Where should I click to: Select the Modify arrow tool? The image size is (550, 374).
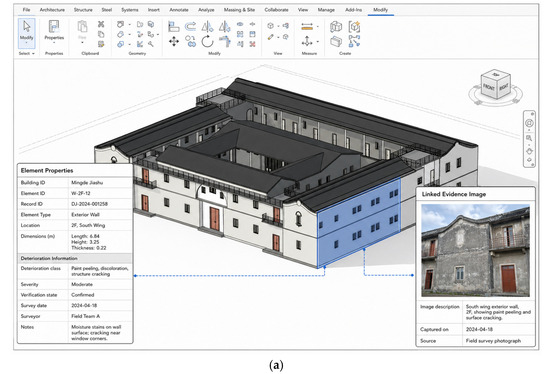click(x=27, y=33)
